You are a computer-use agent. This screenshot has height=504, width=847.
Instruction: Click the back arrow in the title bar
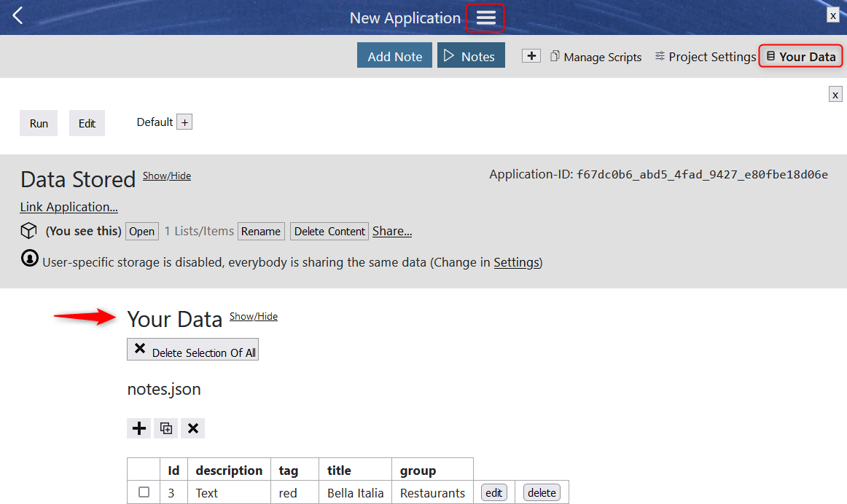click(17, 15)
